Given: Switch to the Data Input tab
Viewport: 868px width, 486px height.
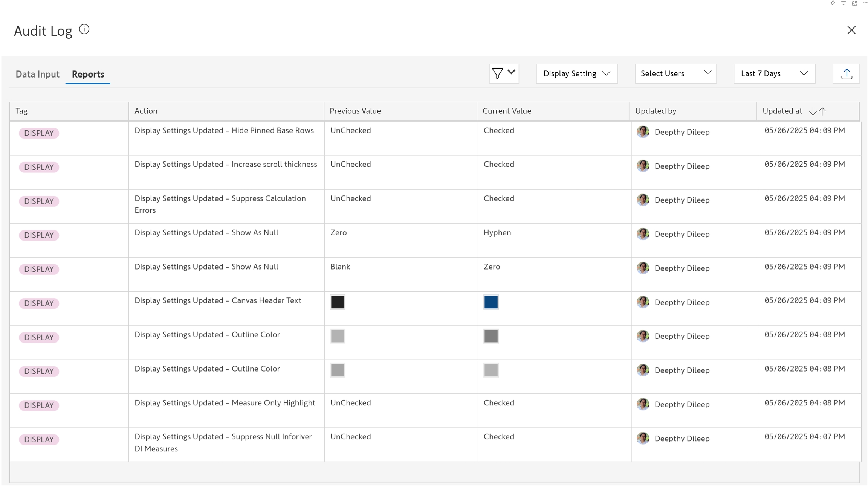Looking at the screenshot, I should [37, 74].
